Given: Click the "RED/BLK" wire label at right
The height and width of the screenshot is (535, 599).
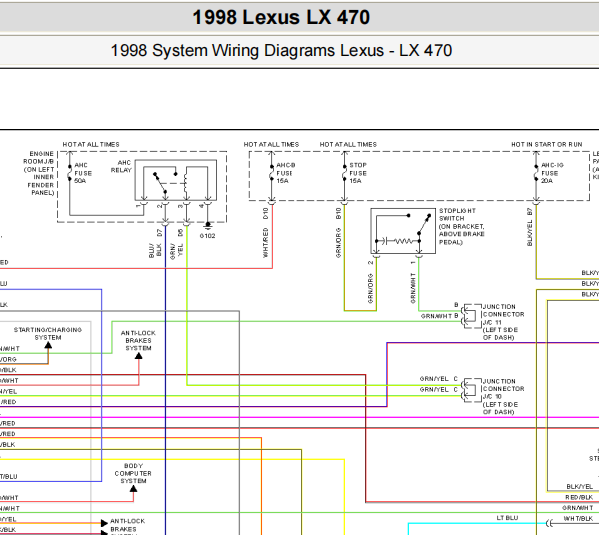Looking at the screenshot, I should pos(579,497).
